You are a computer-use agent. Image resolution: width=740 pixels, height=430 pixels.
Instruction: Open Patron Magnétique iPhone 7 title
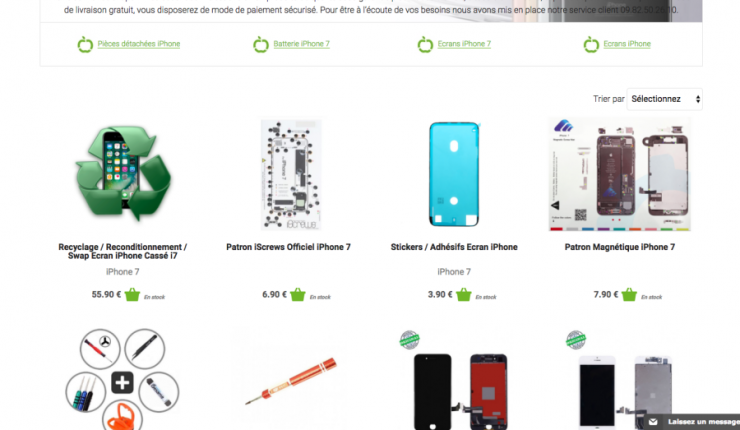[620, 247]
